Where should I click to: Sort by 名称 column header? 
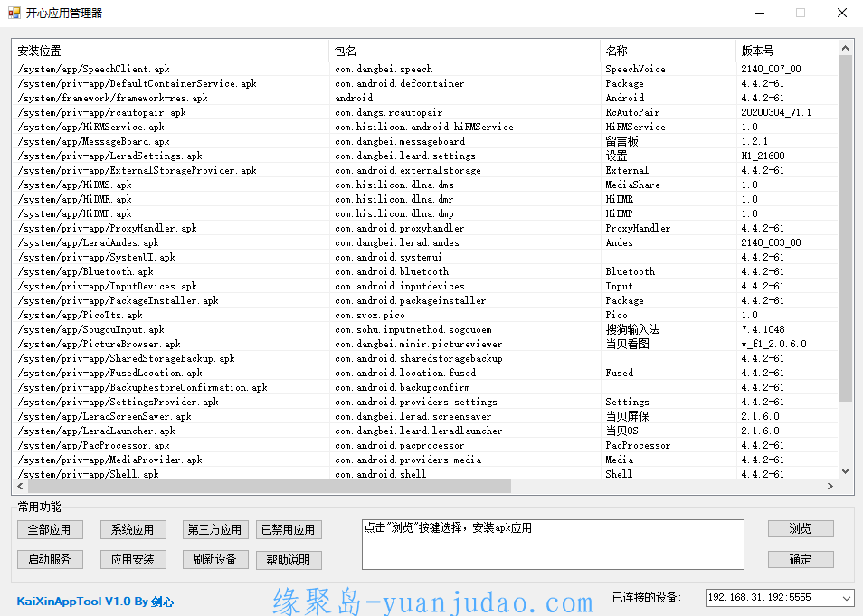tap(669, 51)
